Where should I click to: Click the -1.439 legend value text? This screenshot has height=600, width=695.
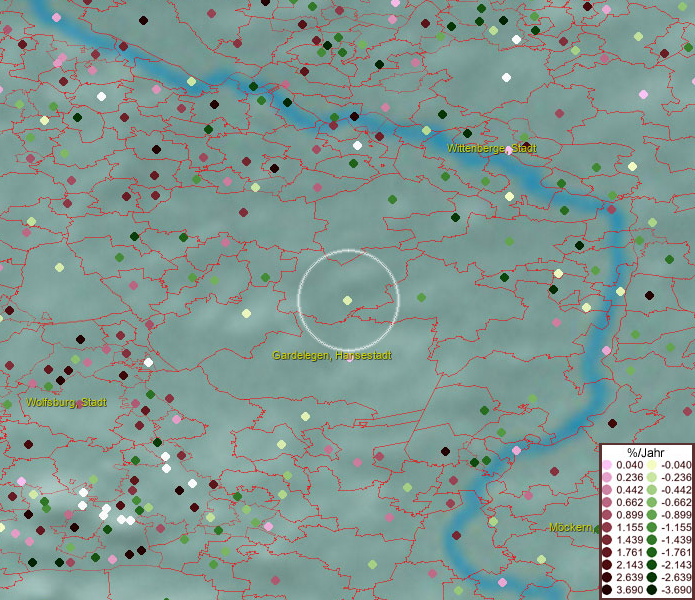coord(676,540)
